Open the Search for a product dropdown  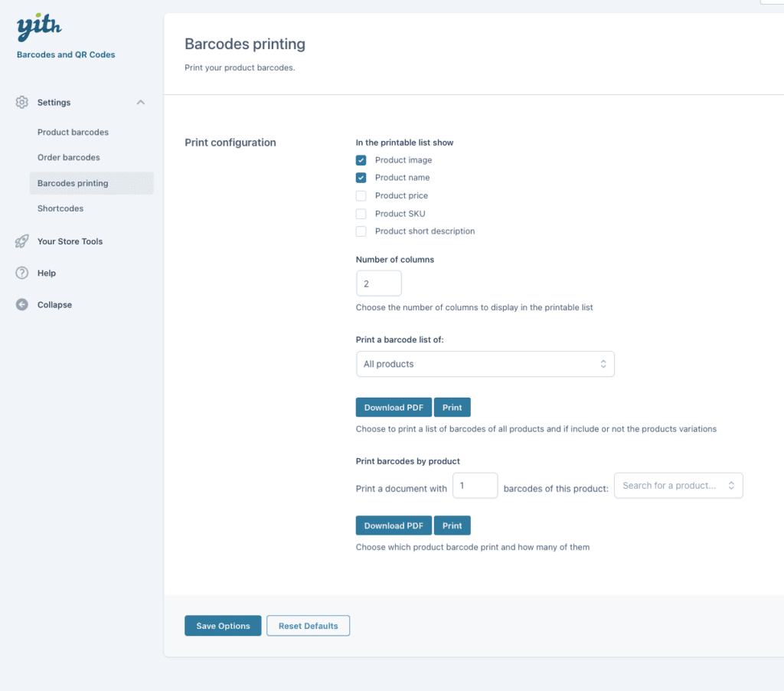[x=678, y=486]
